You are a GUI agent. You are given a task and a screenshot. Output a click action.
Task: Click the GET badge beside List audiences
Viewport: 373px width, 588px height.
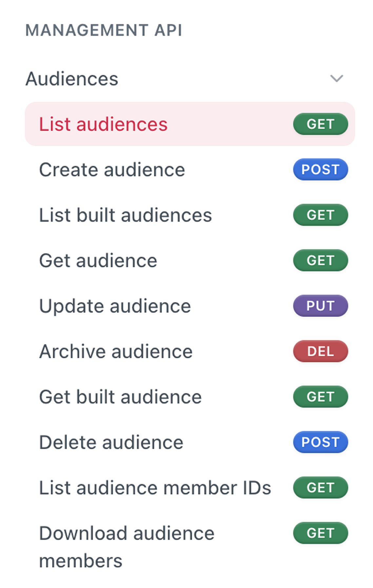(320, 124)
